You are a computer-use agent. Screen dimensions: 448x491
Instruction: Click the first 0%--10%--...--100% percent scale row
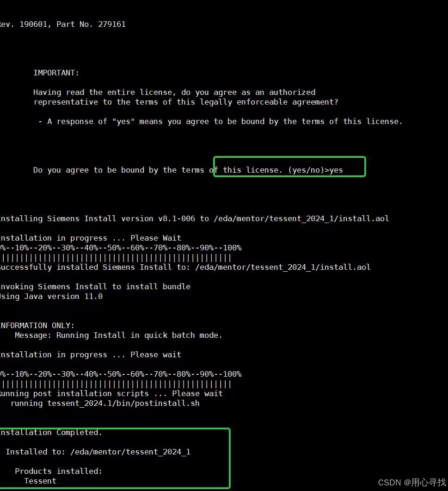click(121, 248)
